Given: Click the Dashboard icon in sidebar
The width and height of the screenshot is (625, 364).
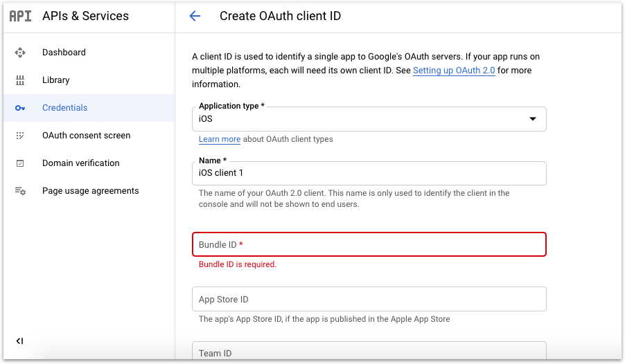Looking at the screenshot, I should [20, 53].
